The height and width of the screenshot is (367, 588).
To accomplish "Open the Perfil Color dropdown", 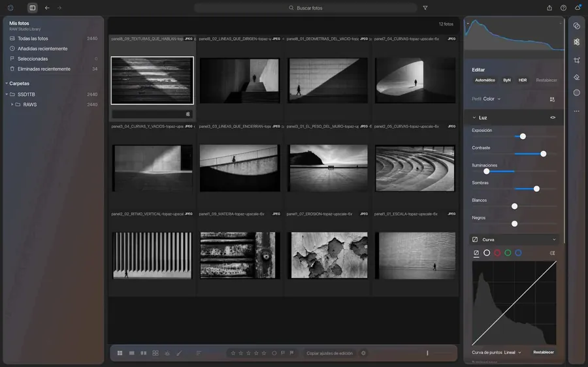I will pos(491,99).
